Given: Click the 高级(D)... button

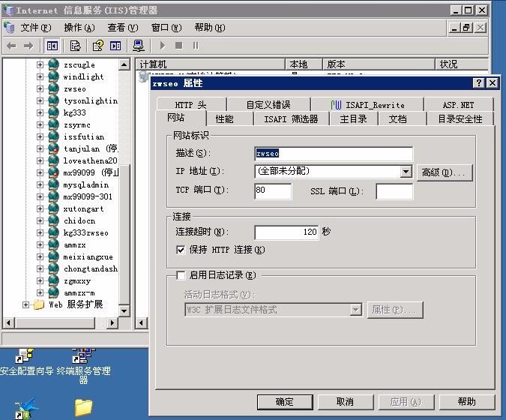Looking at the screenshot, I should click(x=445, y=172).
